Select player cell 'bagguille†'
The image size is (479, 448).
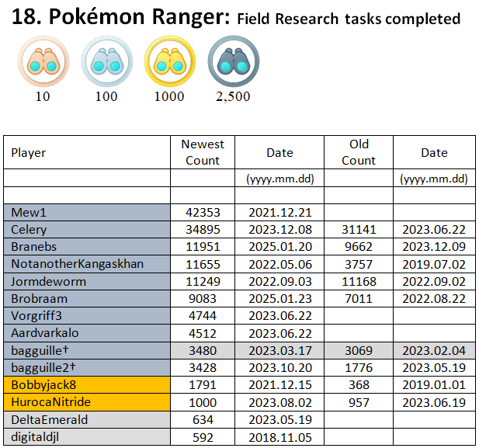87,350
